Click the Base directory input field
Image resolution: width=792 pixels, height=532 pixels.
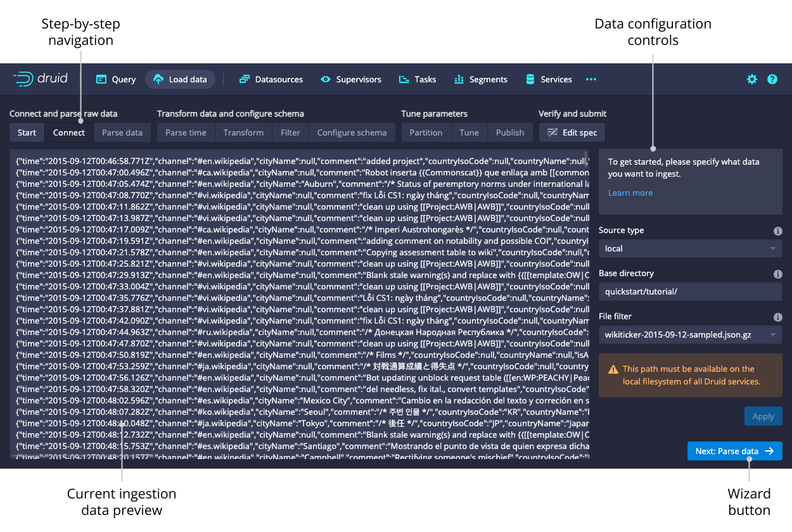[690, 291]
